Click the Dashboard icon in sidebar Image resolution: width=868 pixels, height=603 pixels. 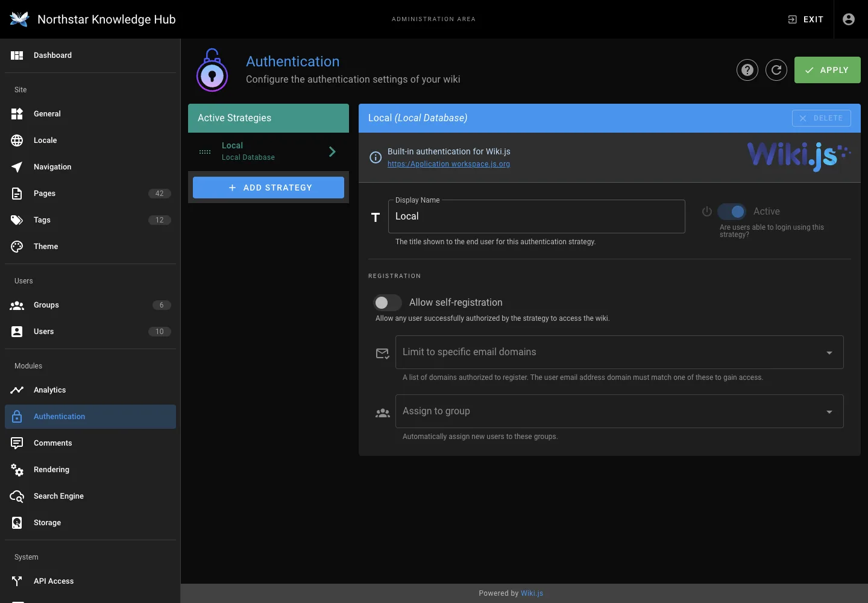[x=17, y=55]
